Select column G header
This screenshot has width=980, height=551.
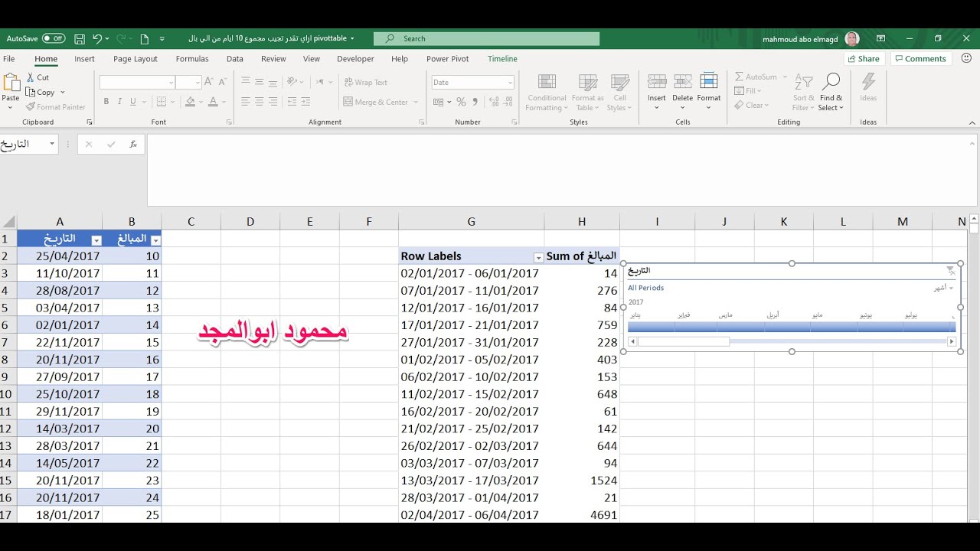(471, 222)
